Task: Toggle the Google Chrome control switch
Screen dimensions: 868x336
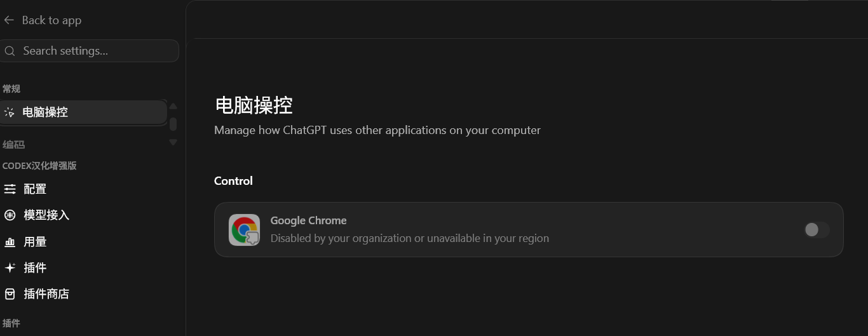Action: 817,230
